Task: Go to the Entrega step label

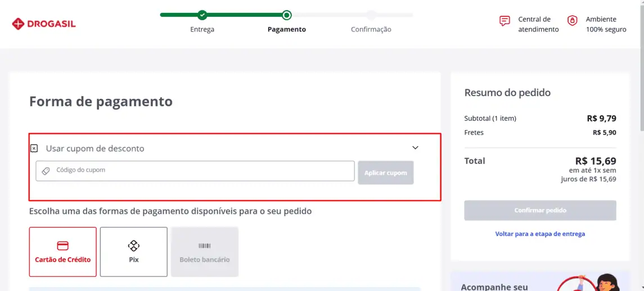Action: (x=202, y=30)
